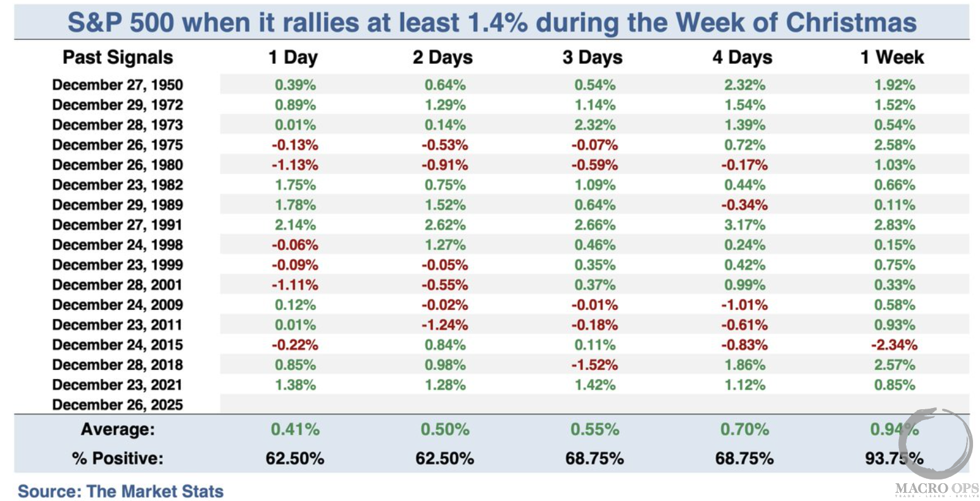Select the "1 Week" column header
Viewport: 980px width, 501px height.
(x=892, y=58)
